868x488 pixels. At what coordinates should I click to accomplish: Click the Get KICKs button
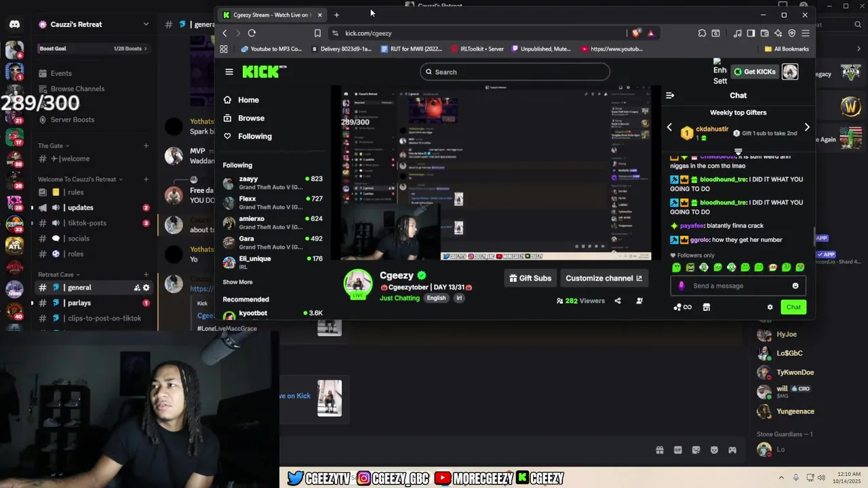(x=753, y=72)
